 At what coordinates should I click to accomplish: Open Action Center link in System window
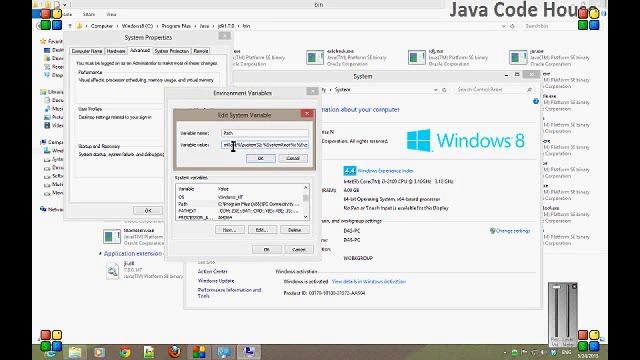[x=213, y=271]
